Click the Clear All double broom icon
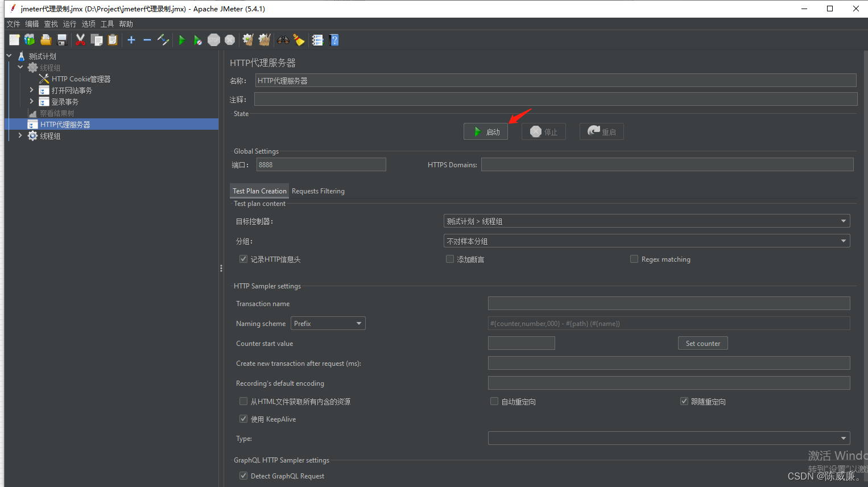 [264, 40]
